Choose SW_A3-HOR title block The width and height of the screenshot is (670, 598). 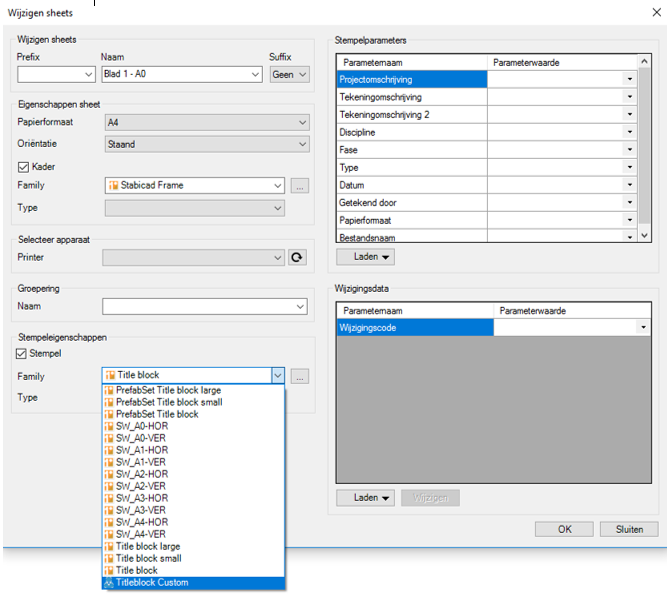194,498
